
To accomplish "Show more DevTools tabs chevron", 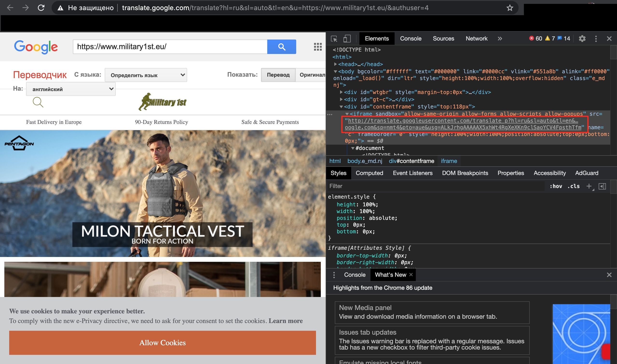I will pos(500,39).
